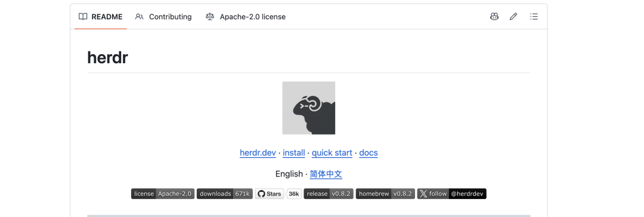Open the homebrew v0.8.2 badge
The width and height of the screenshot is (644, 217).
pos(385,194)
